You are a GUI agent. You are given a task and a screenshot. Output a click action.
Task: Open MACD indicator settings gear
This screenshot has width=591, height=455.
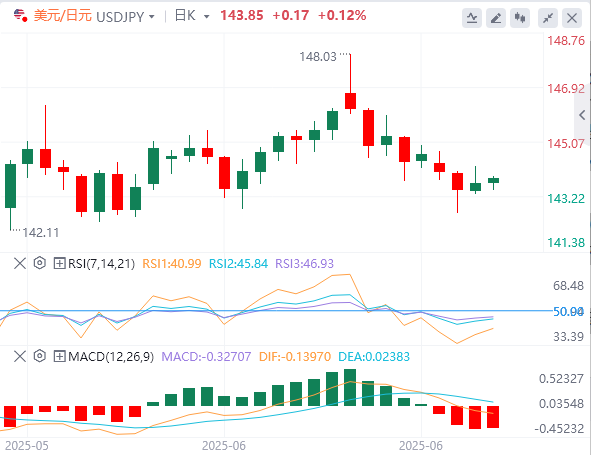(40, 356)
